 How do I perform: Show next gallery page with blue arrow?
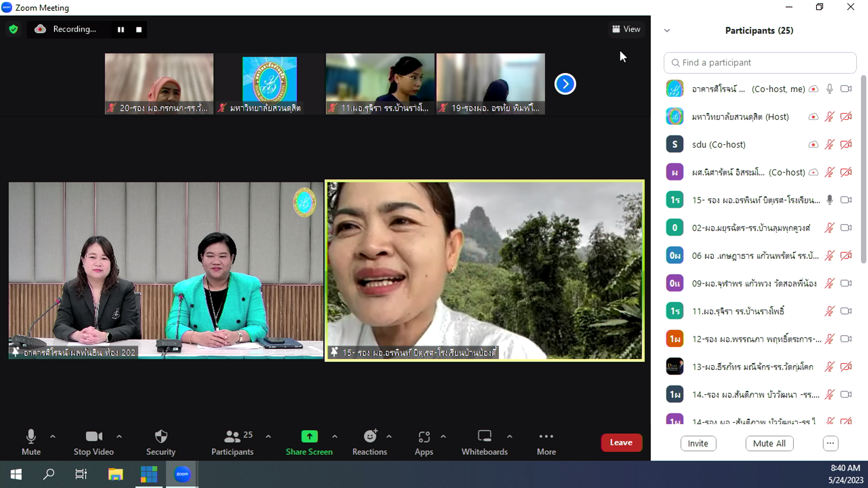pos(565,84)
